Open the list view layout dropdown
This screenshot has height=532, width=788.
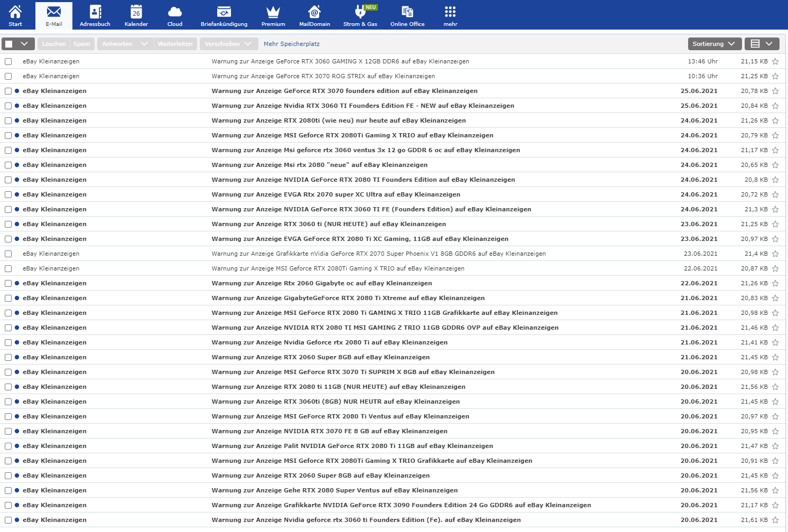[762, 44]
